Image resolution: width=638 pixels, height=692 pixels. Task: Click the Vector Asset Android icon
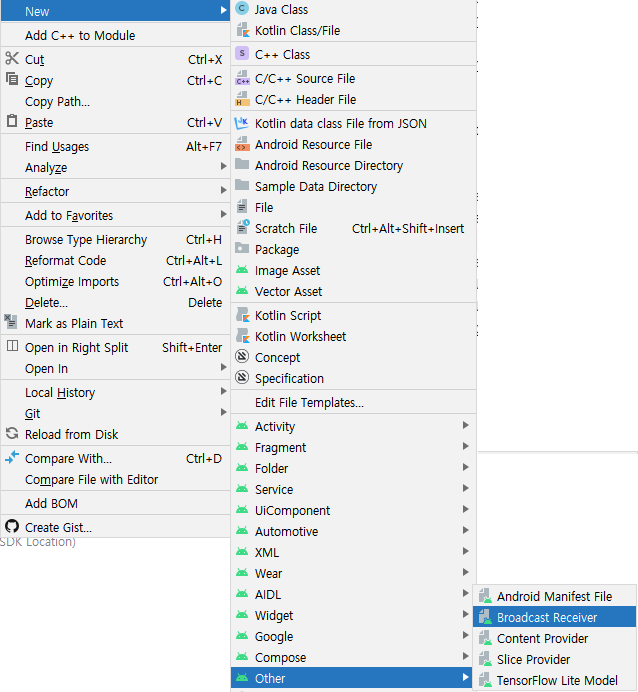pyautogui.click(x=242, y=291)
